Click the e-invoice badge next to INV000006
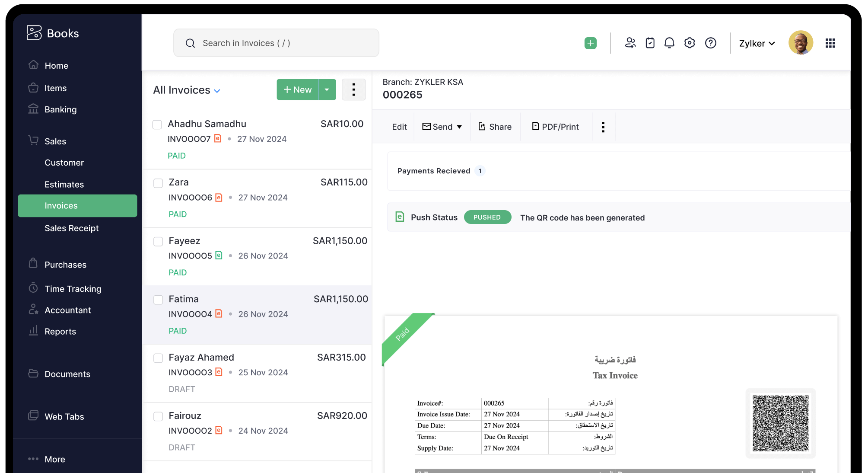Image resolution: width=868 pixels, height=473 pixels. pos(219,197)
